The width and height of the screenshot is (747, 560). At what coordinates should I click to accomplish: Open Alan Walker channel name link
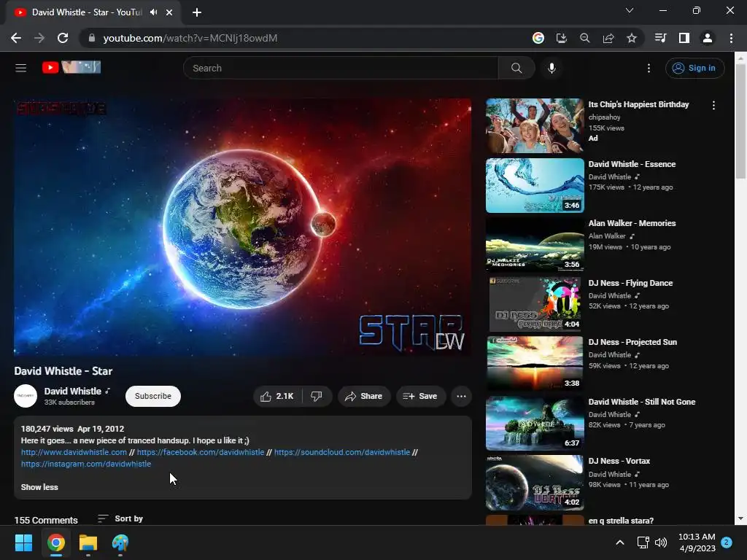point(607,236)
